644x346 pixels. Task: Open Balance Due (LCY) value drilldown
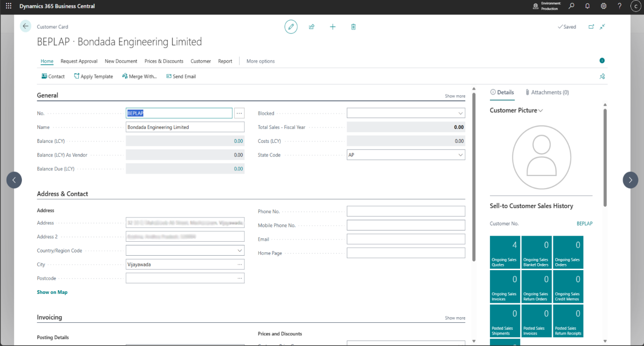[x=238, y=169]
